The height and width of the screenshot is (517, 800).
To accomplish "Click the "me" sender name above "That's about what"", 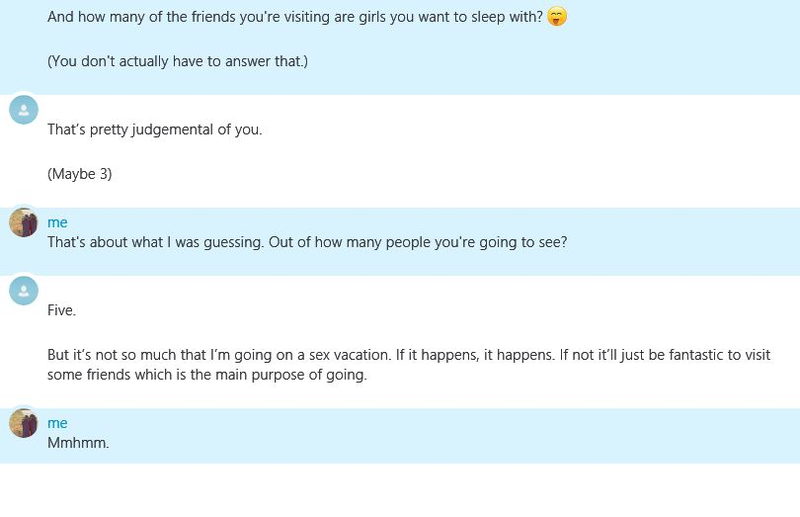I will click(57, 223).
